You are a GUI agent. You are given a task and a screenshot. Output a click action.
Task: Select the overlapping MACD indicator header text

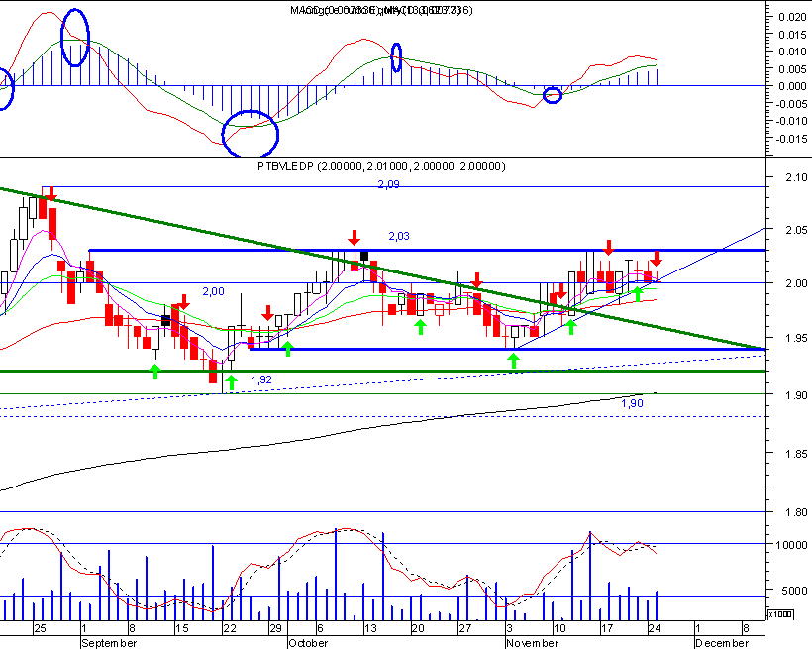[381, 10]
